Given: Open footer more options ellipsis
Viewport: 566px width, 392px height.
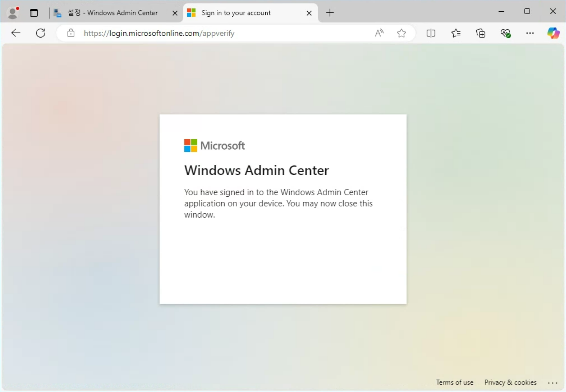Looking at the screenshot, I should [x=552, y=383].
